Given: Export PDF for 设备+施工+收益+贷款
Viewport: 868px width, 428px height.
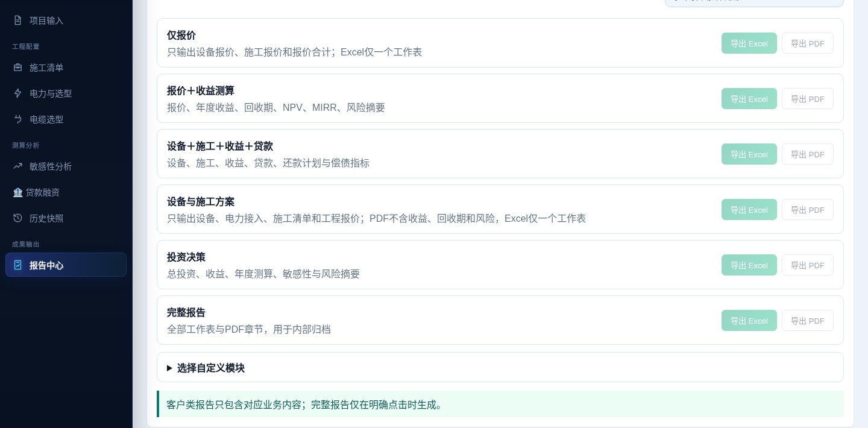Looking at the screenshot, I should tap(808, 154).
